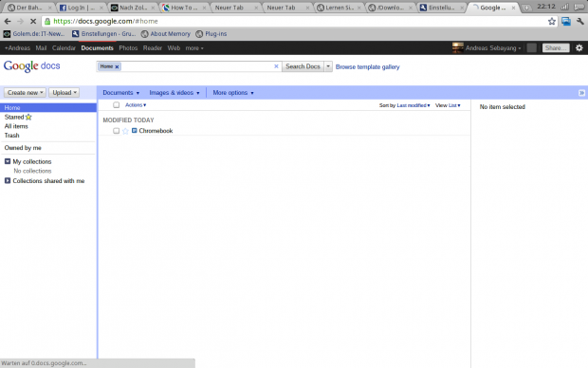Image resolution: width=588 pixels, height=368 pixels.
Task: Open the Plug-ins bookmark
Action: pyautogui.click(x=211, y=34)
